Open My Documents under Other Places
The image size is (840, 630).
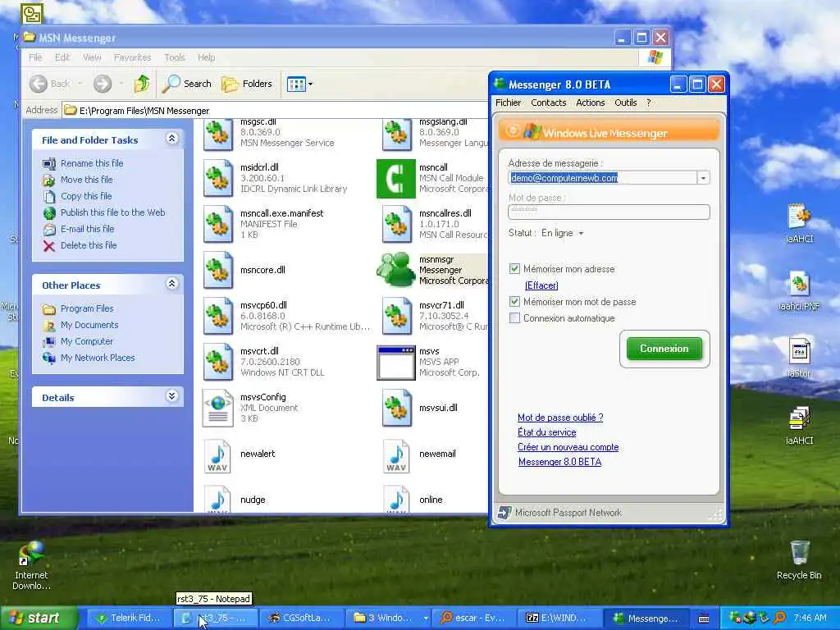coord(89,325)
